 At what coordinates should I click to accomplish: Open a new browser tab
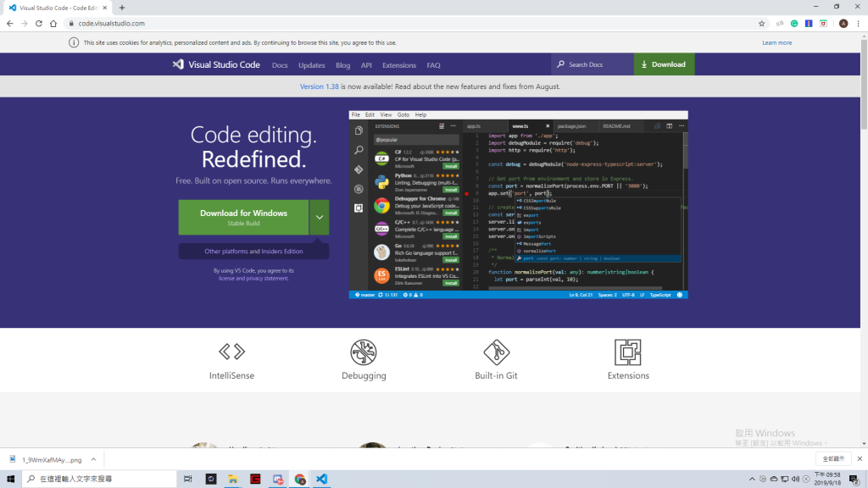[x=122, y=8]
